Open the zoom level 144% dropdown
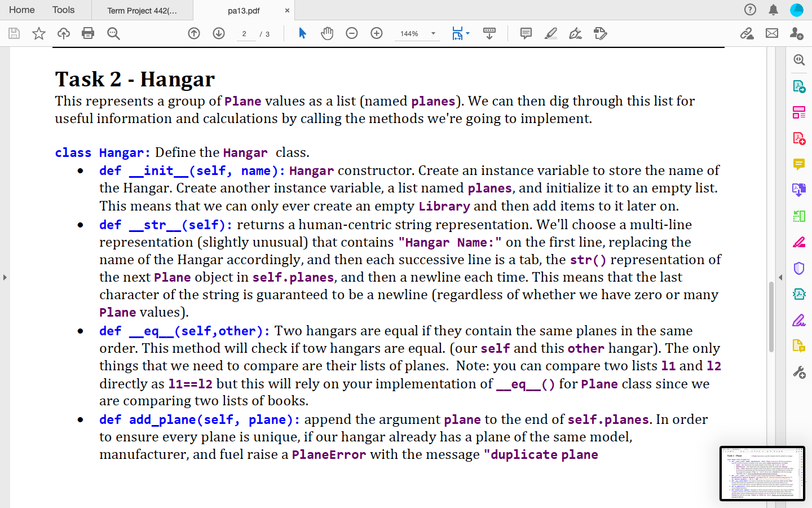812x508 pixels. click(x=417, y=34)
